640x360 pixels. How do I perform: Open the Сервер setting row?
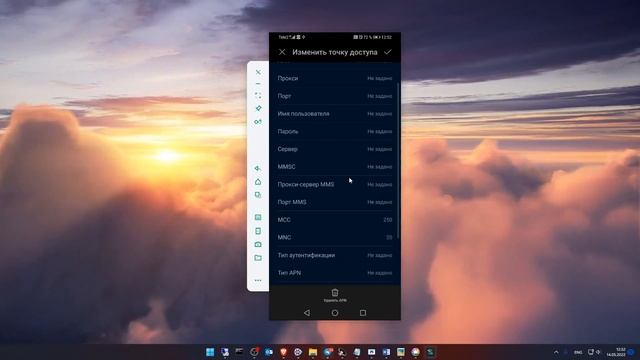point(335,149)
